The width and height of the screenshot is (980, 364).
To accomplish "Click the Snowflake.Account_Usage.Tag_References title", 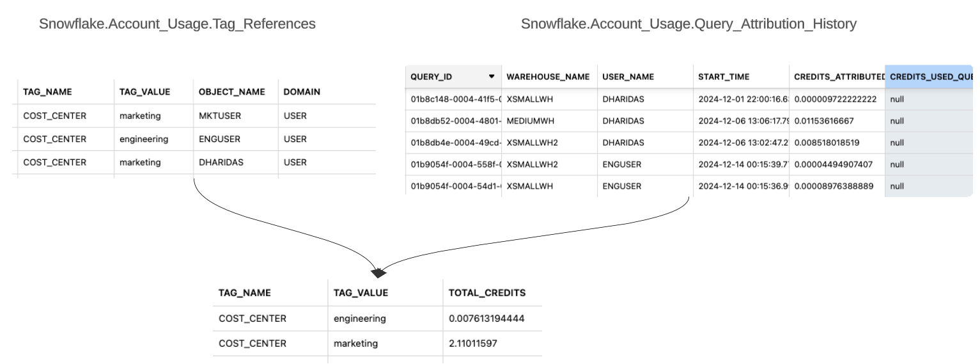I will (177, 24).
